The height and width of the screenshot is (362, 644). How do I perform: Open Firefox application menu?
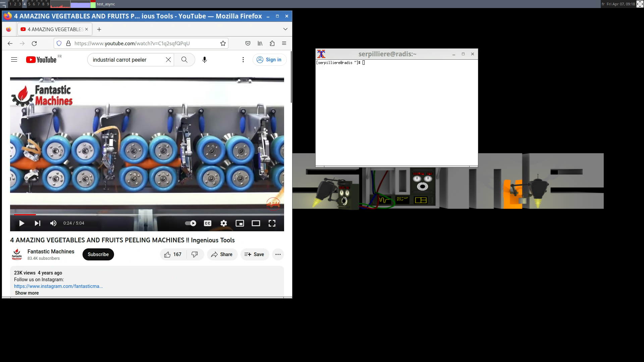[x=284, y=43]
